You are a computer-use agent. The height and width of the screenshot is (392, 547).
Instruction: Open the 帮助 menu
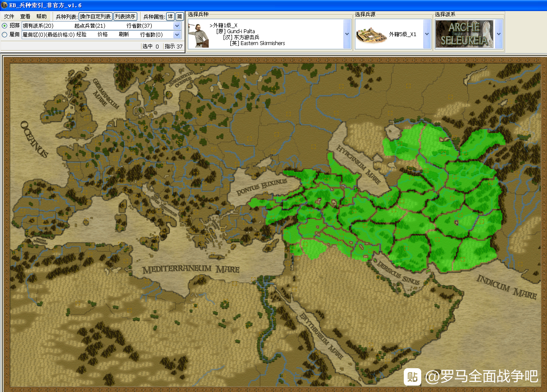coord(42,17)
